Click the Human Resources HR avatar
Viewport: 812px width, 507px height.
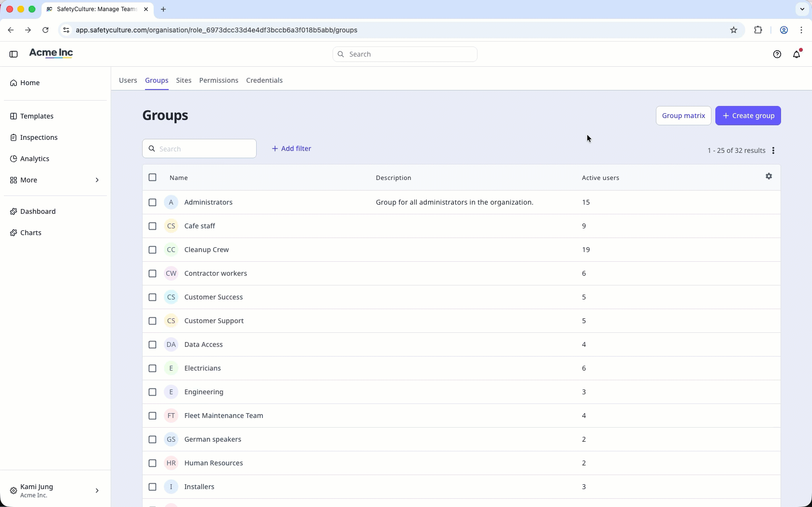(x=171, y=463)
